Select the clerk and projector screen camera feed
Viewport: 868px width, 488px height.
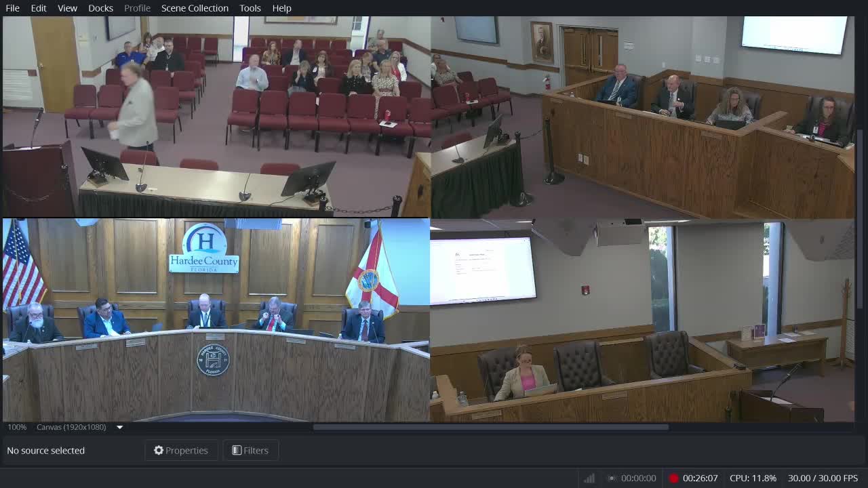click(643, 320)
